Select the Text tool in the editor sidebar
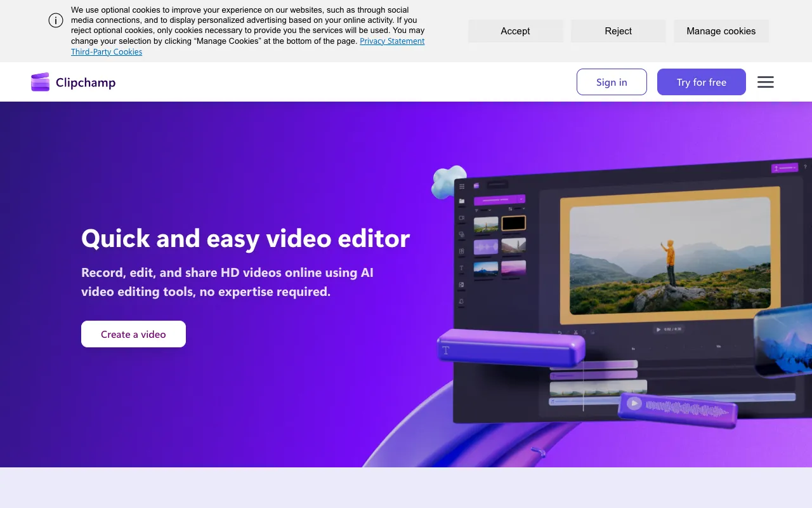The width and height of the screenshot is (812, 508). click(x=462, y=267)
